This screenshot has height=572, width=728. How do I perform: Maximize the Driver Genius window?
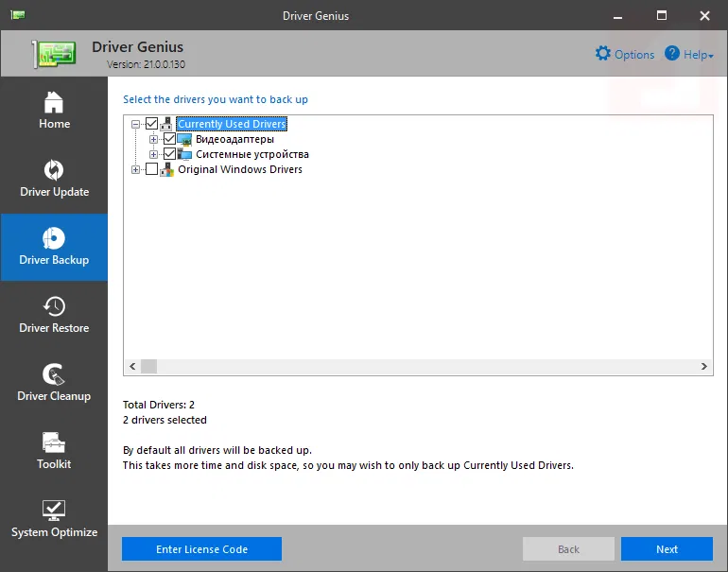[x=662, y=15]
